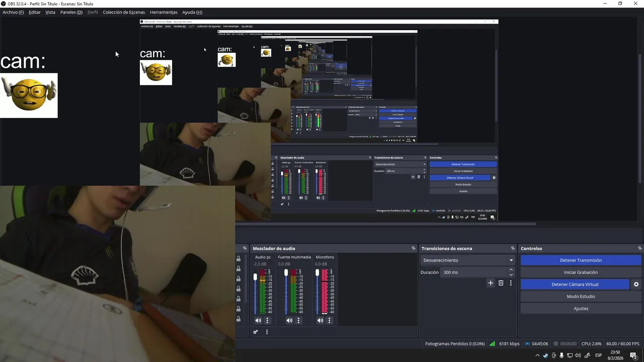Viewport: 644px width, 362px height.
Task: Mute the Fuente multimedia speaker icon
Action: [289, 320]
